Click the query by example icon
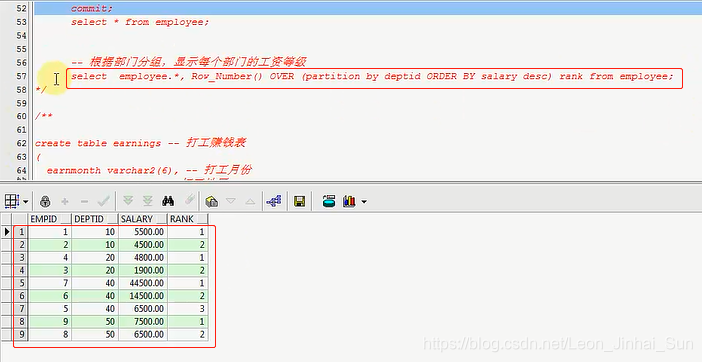Viewport: 702px width, 362px height. [211, 201]
